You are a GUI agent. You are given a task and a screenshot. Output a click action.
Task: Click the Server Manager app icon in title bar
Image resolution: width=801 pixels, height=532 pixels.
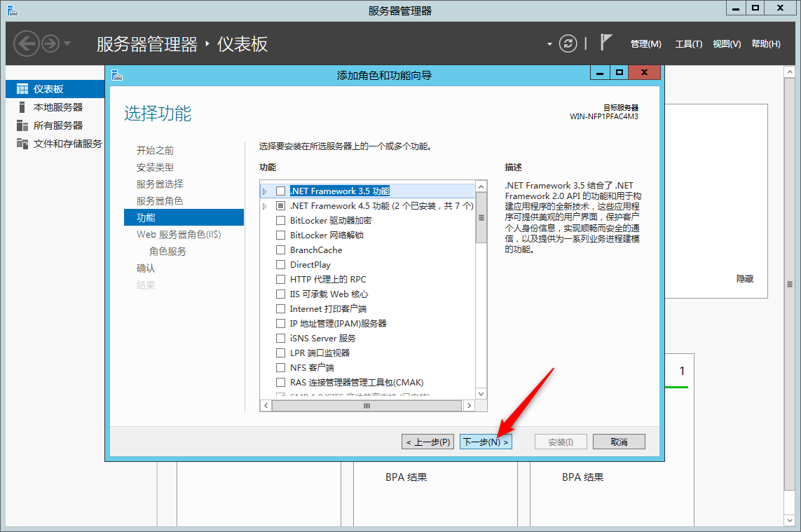pos(13,11)
